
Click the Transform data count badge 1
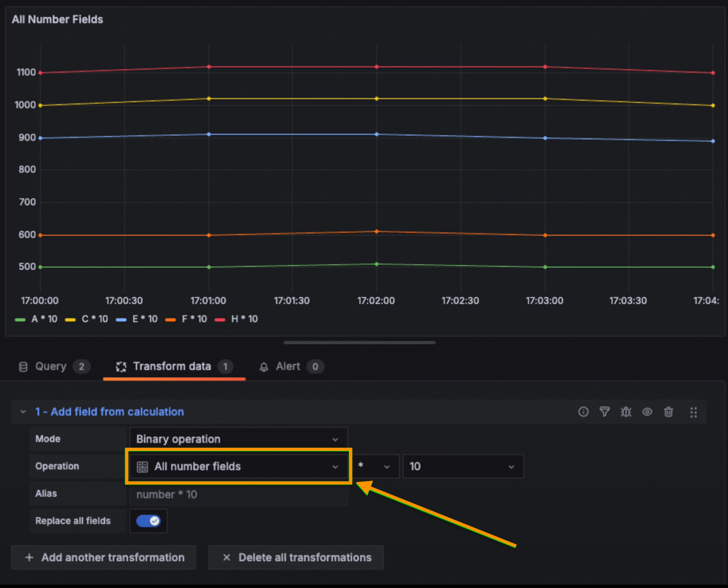coord(225,367)
